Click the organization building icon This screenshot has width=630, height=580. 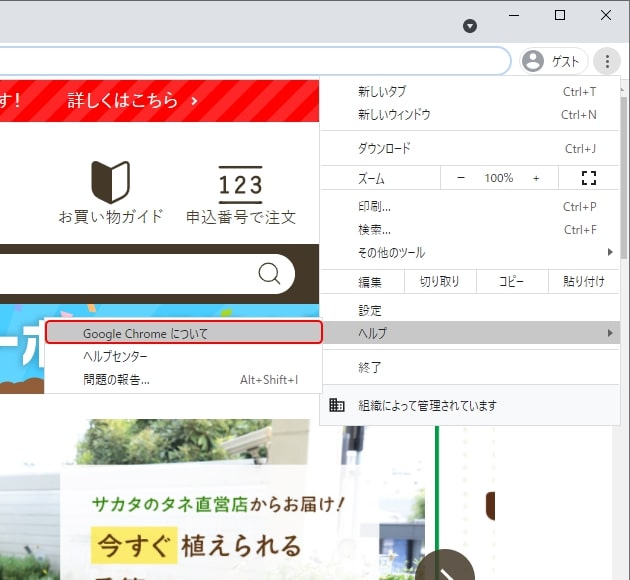pyautogui.click(x=337, y=406)
